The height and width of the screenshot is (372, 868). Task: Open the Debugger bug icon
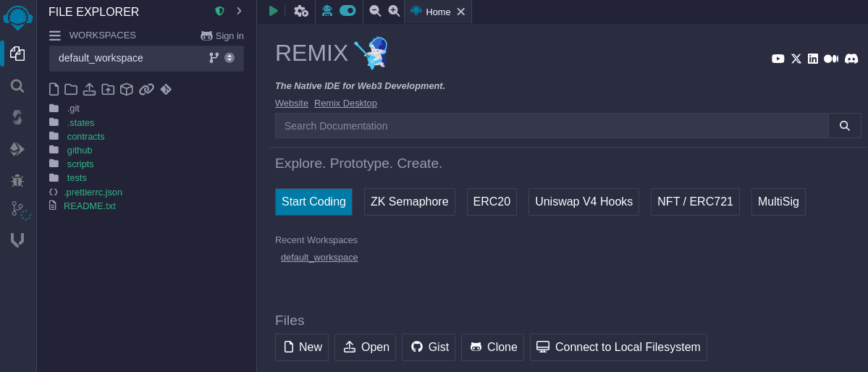[x=17, y=180]
